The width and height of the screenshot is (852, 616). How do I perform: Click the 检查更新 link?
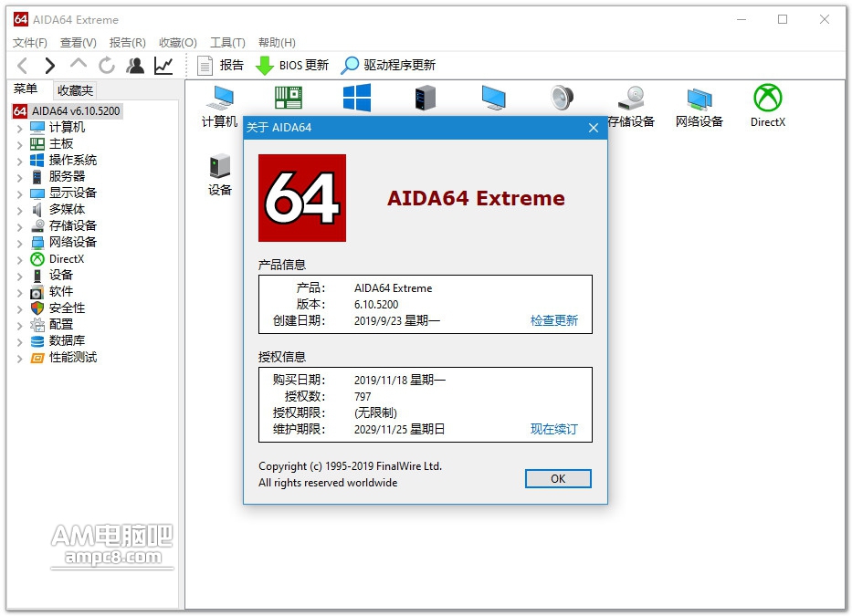pyautogui.click(x=553, y=320)
